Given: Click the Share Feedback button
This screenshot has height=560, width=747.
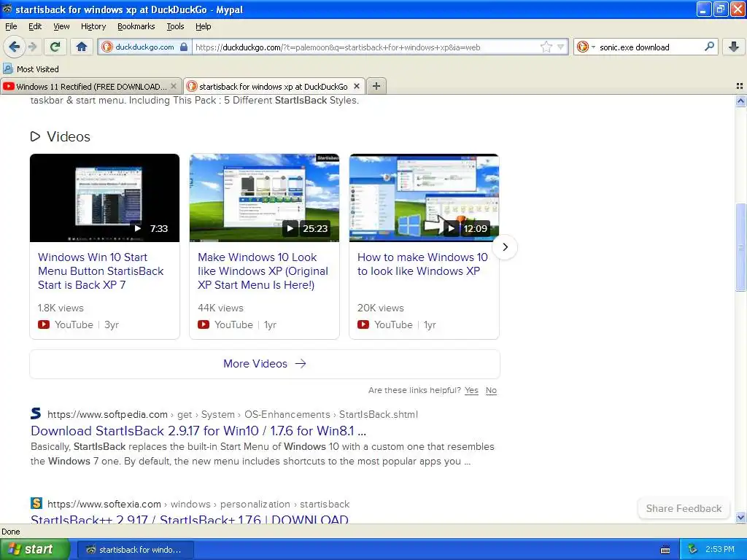Looking at the screenshot, I should click(x=684, y=508).
